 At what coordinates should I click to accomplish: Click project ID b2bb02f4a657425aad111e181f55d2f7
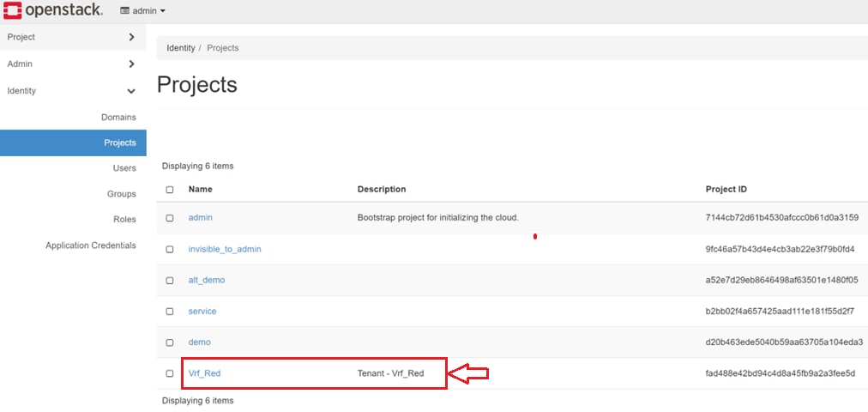coord(780,312)
